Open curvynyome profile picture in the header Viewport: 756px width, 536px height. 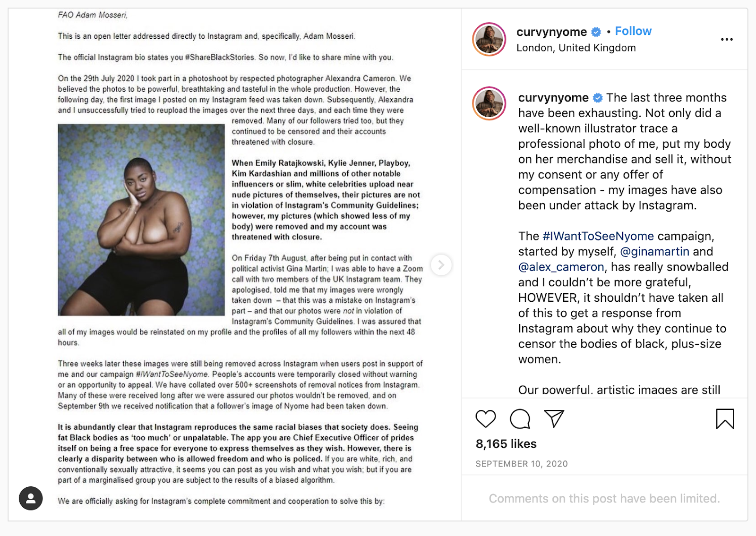[489, 39]
